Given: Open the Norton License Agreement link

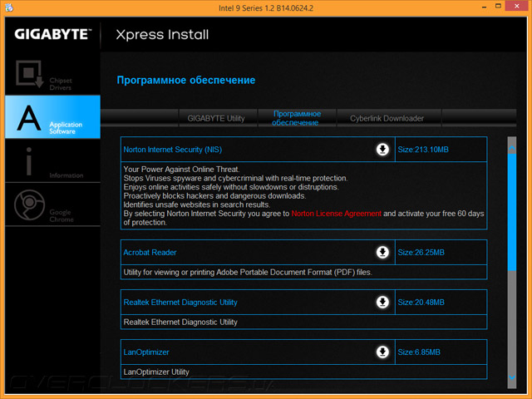Looking at the screenshot, I should point(336,214).
